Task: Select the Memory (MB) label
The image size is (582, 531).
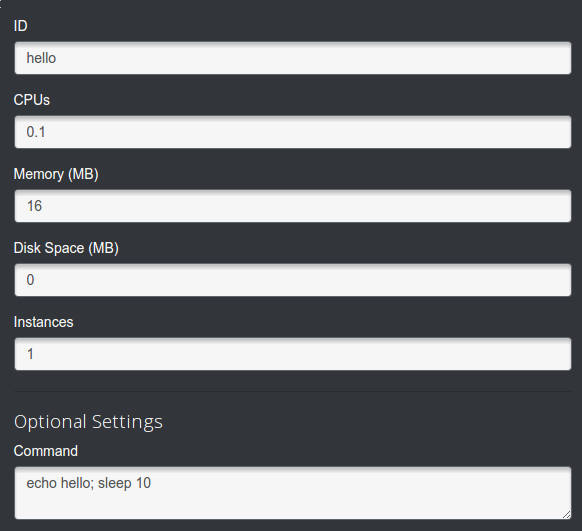Action: pos(56,174)
